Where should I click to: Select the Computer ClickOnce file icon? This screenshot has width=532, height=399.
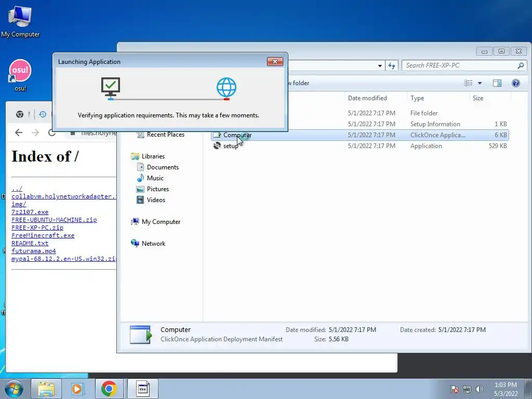tap(217, 135)
